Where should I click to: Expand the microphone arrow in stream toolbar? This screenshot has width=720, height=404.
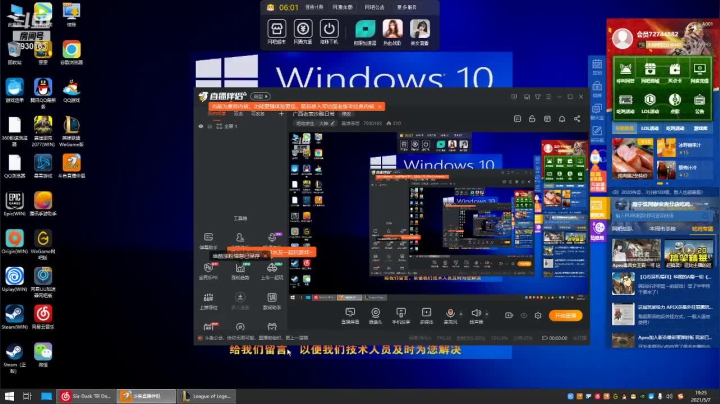point(461,314)
